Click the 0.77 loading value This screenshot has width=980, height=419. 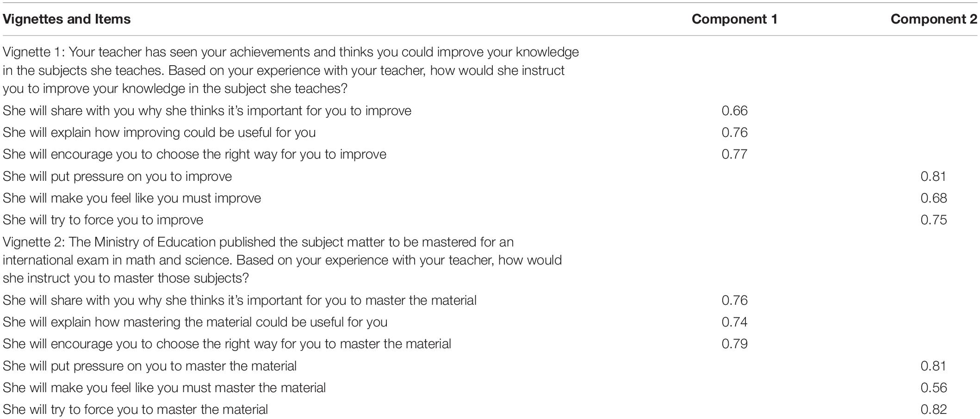coord(734,154)
